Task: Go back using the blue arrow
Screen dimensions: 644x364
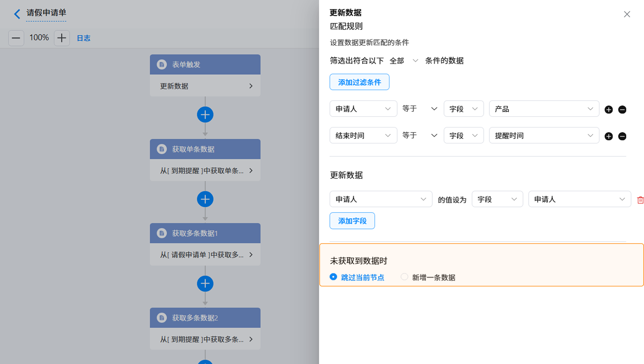Action: (x=17, y=14)
